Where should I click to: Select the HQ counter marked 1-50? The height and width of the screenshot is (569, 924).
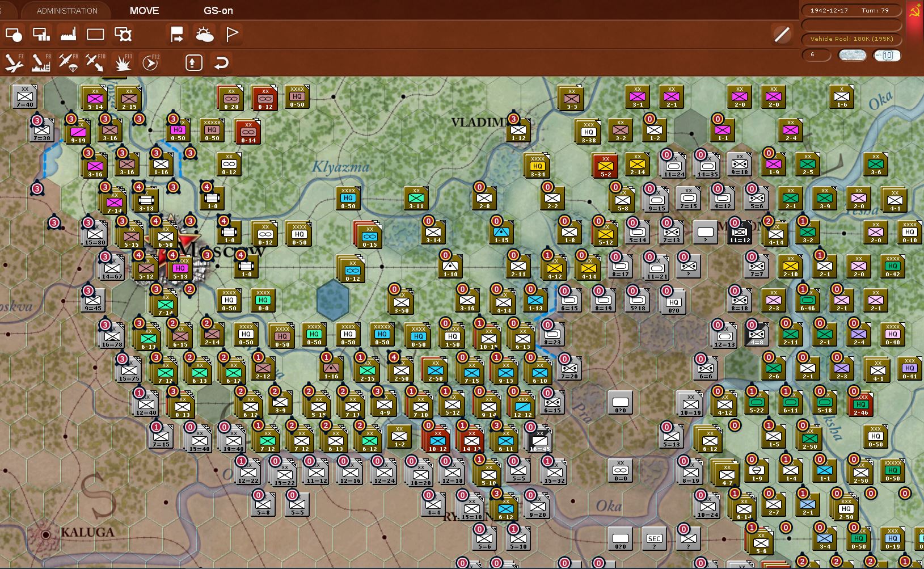453,336
